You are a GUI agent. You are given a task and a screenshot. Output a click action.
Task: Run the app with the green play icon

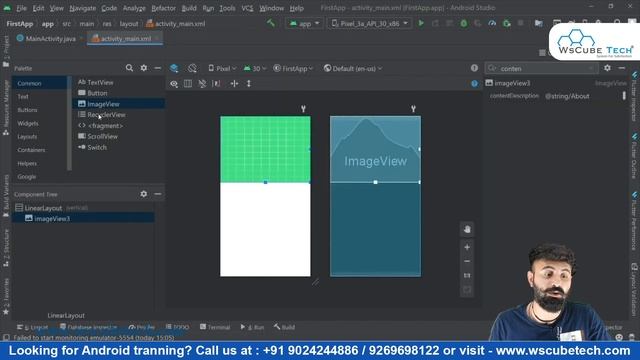[x=421, y=23]
